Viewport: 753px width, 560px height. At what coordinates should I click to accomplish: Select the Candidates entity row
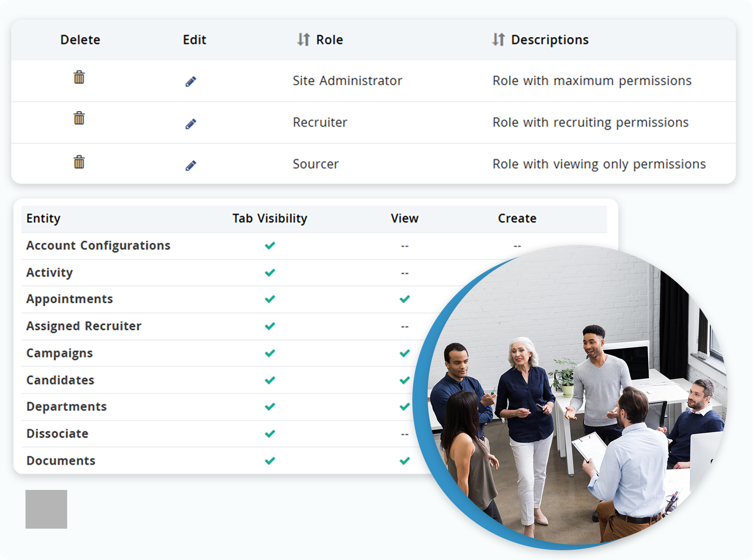219,380
